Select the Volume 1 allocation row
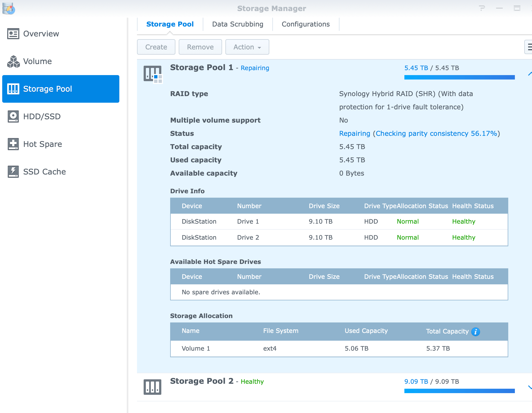This screenshot has height=413, width=532. 339,348
